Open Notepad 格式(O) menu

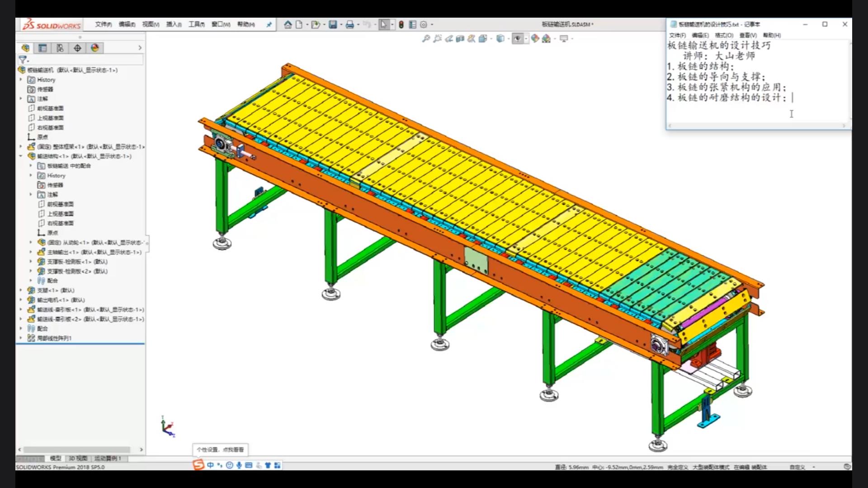724,35
